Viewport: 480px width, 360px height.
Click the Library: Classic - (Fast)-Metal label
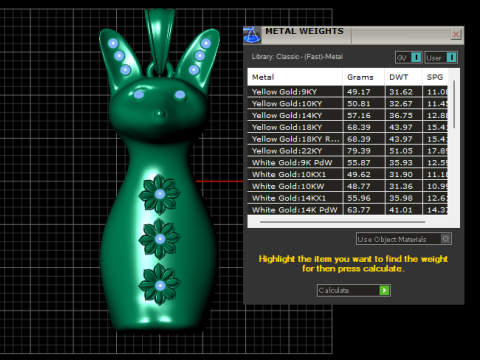tap(297, 57)
